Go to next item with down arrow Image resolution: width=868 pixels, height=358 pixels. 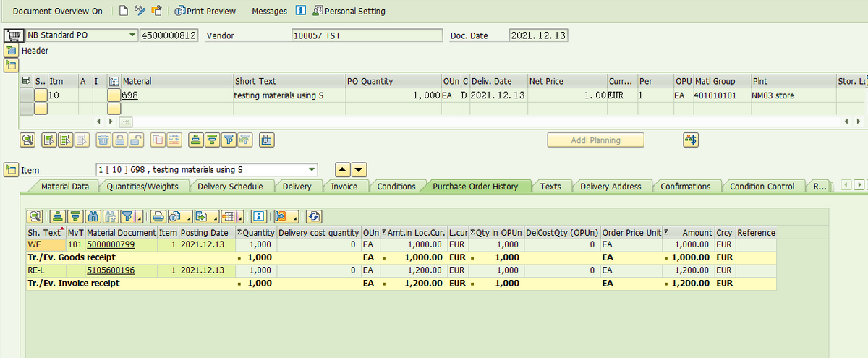[359, 169]
